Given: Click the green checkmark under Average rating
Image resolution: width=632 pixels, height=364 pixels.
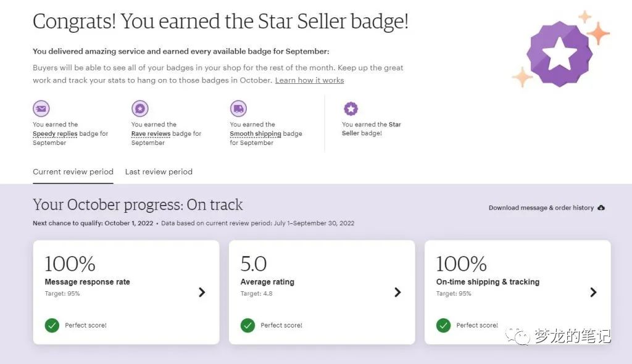Looking at the screenshot, I should tap(247, 325).
